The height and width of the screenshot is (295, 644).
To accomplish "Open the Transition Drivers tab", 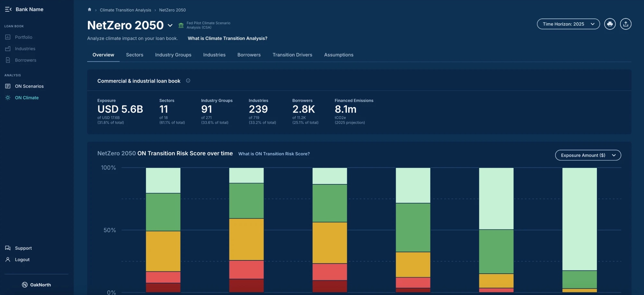I will [292, 55].
